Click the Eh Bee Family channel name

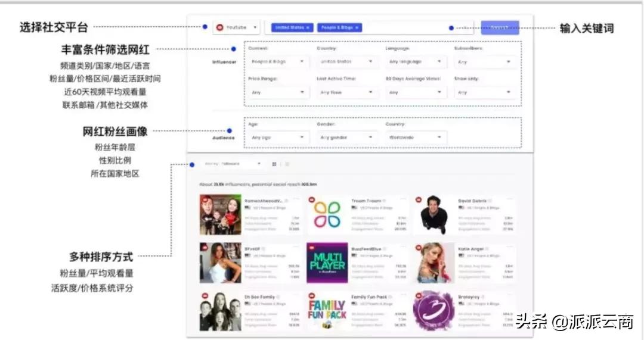coord(259,297)
